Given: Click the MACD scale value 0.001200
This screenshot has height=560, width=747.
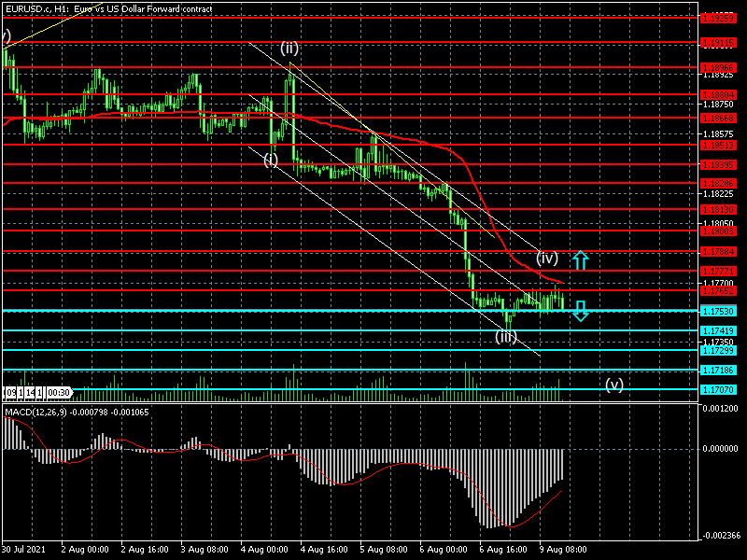Looking at the screenshot, I should tap(720, 408).
